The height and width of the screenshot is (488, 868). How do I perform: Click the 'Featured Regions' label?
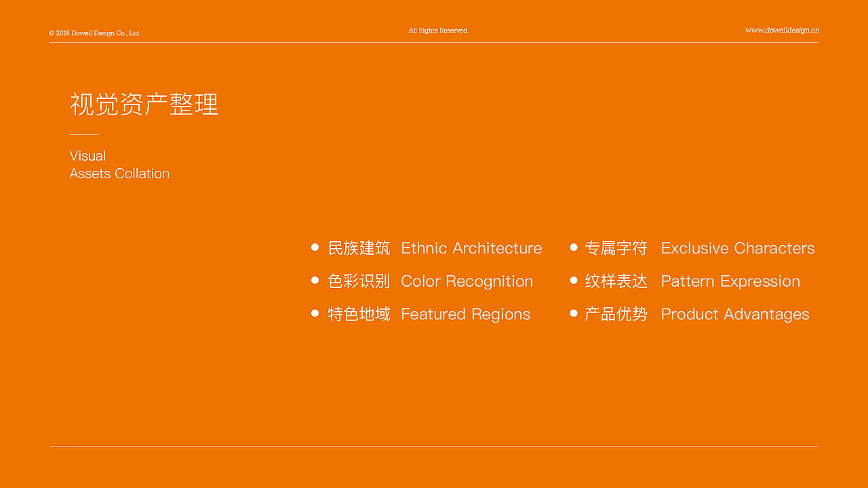click(x=466, y=314)
